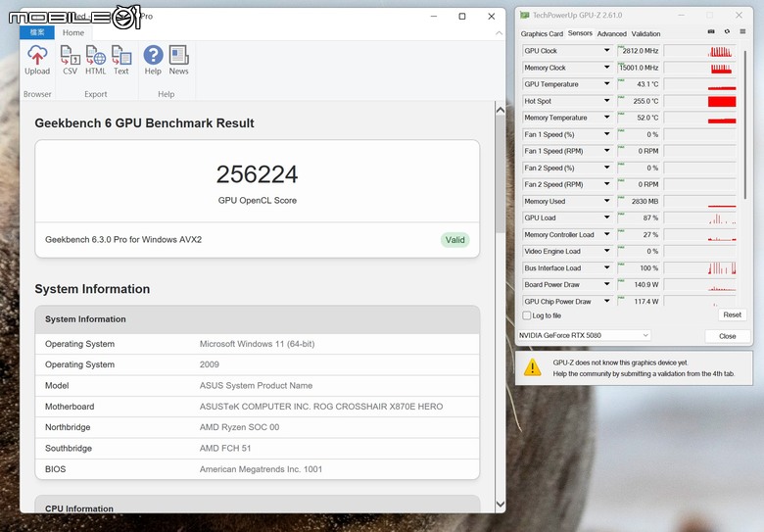
Task: Click the Model value ASUS System Product Name
Action: click(x=256, y=385)
